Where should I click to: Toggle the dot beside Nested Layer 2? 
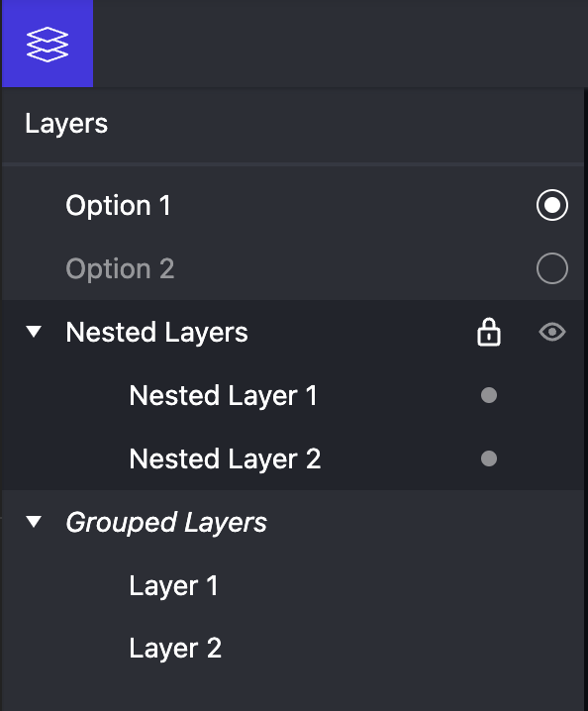[489, 458]
